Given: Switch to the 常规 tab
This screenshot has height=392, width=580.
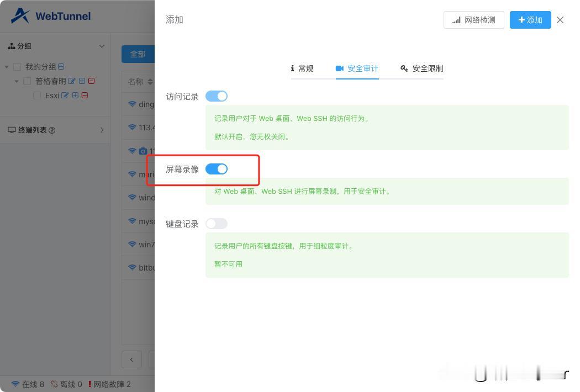Looking at the screenshot, I should 302,68.
